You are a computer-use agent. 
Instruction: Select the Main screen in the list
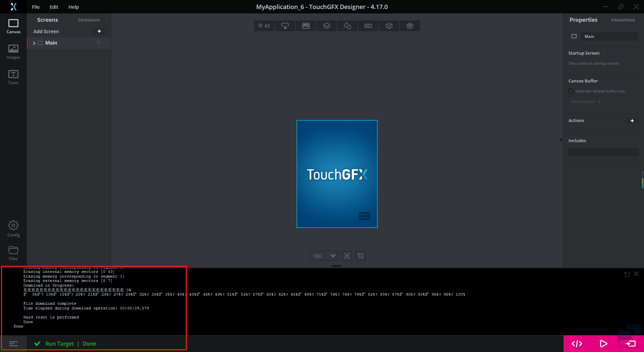coord(69,43)
